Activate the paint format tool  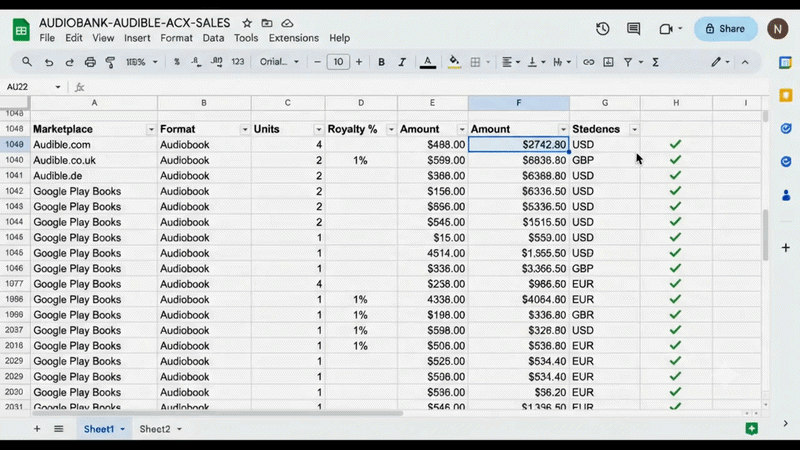[x=110, y=62]
